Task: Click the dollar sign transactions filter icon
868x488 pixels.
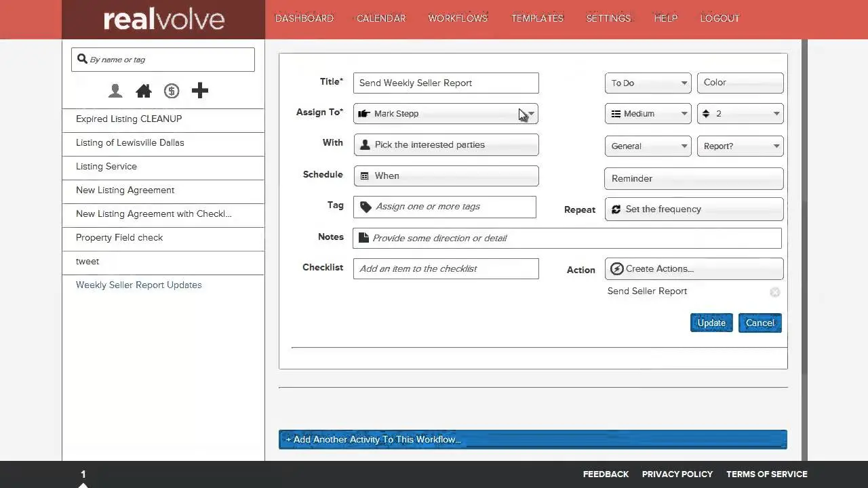Action: click(x=171, y=90)
